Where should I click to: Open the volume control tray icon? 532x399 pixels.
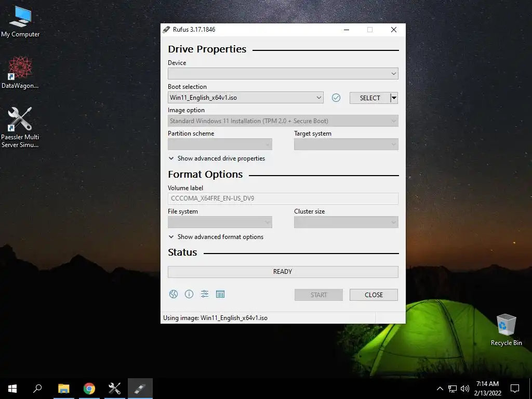pyautogui.click(x=465, y=389)
